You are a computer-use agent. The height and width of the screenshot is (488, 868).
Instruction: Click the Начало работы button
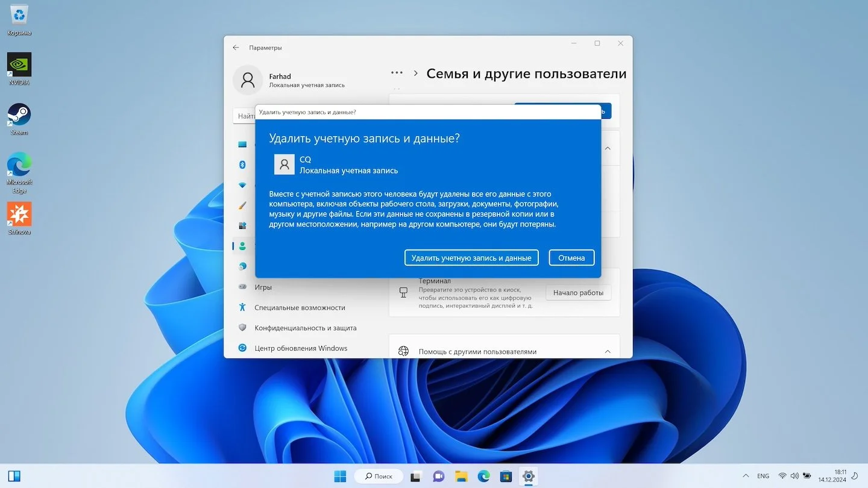[578, 293]
